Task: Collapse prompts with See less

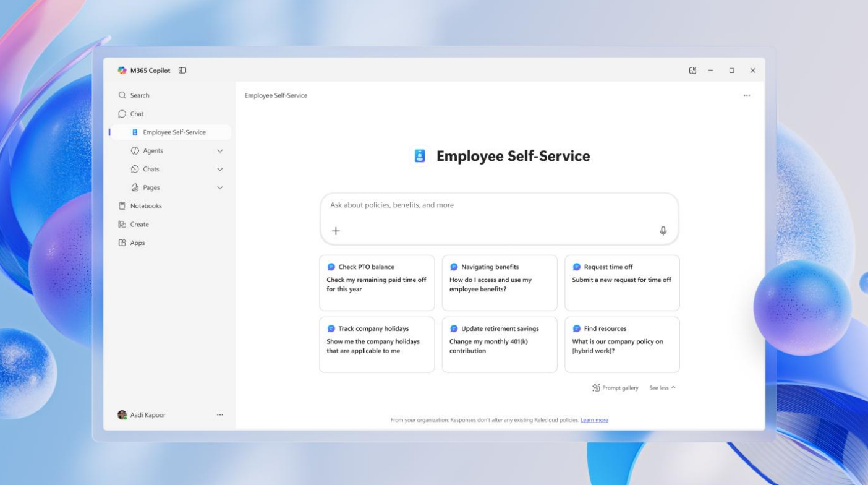Action: [x=662, y=388]
